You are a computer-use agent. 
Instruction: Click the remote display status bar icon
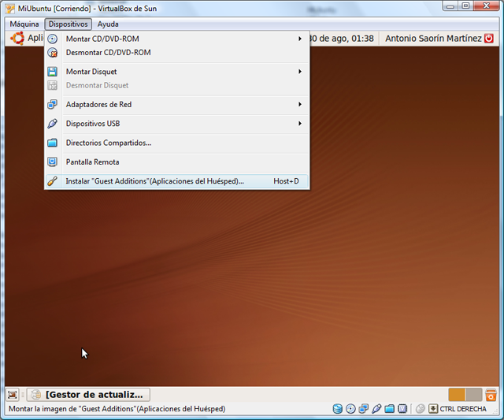click(402, 409)
